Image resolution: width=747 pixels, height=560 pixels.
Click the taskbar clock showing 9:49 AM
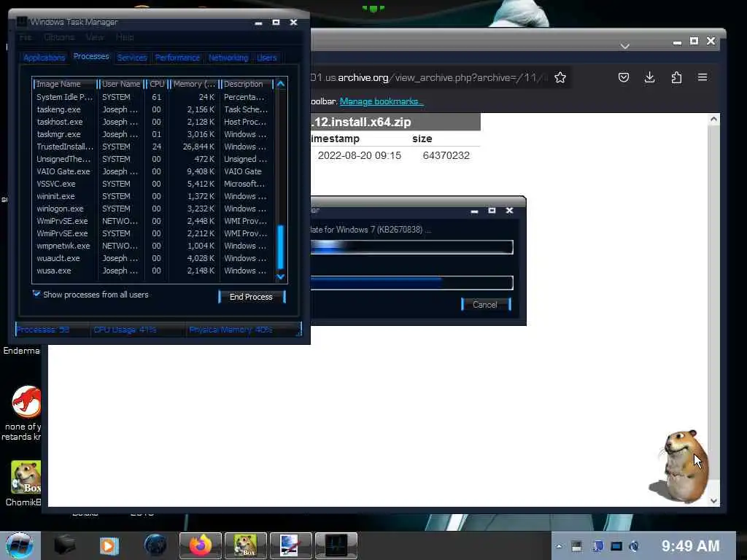[690, 545]
